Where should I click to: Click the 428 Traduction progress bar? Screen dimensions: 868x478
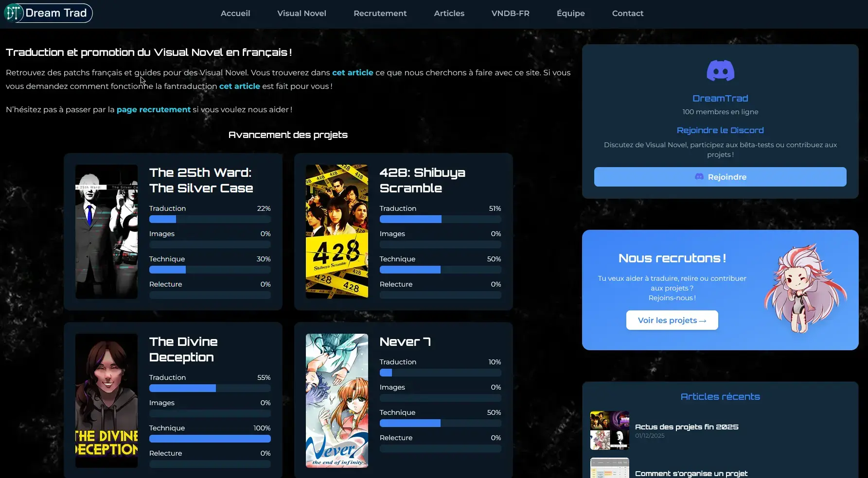click(x=441, y=219)
